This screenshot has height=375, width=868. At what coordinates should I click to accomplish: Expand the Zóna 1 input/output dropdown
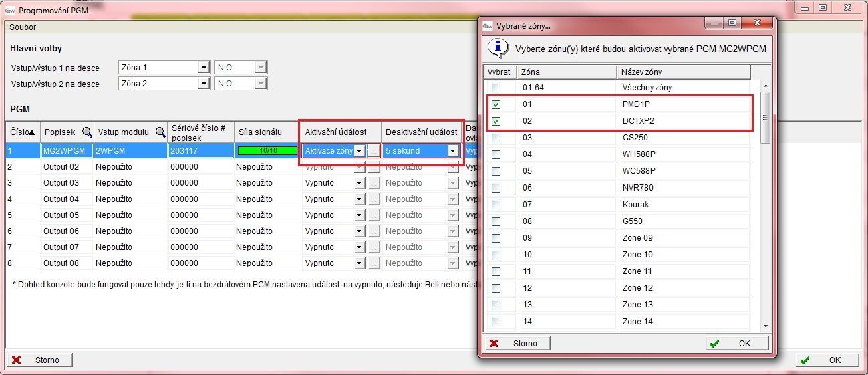tap(204, 68)
